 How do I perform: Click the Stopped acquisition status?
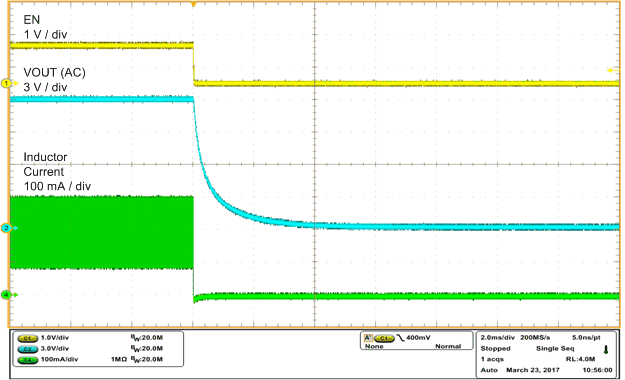(x=495, y=348)
